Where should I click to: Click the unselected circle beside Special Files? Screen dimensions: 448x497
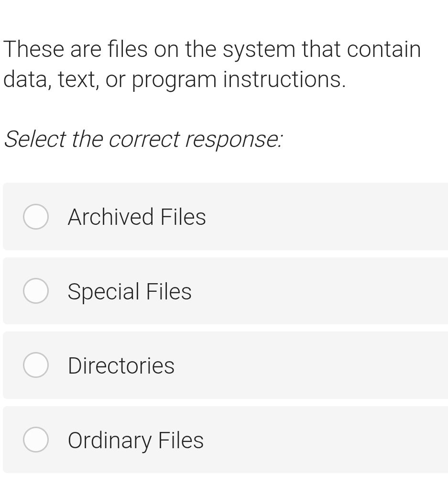point(36,291)
